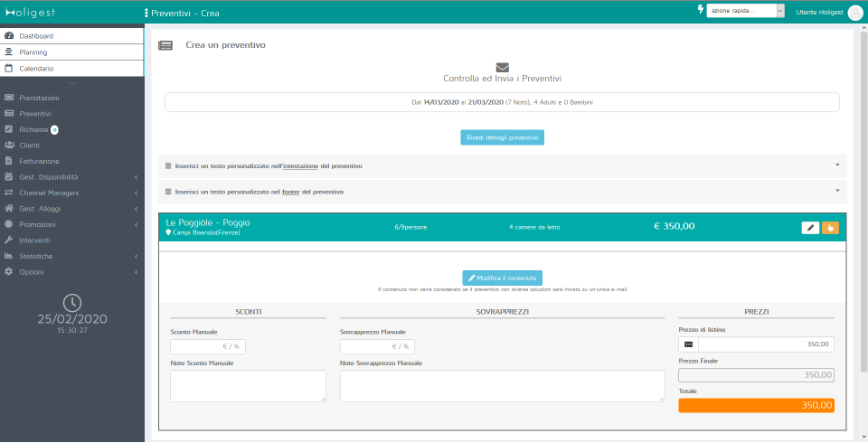Viewport: 868px width, 443px height.
Task: Expand the intestazione custom text panel
Action: [x=502, y=165]
